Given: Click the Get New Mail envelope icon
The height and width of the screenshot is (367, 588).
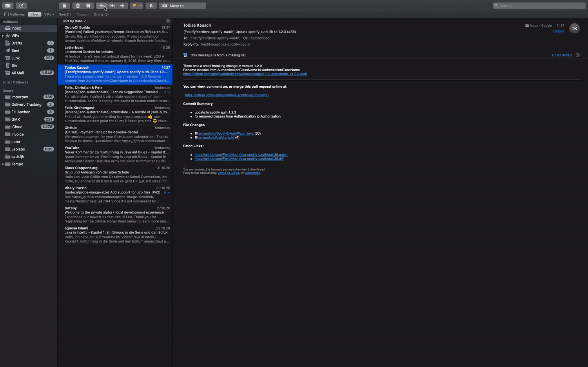Looking at the screenshot, I should click(8, 5).
